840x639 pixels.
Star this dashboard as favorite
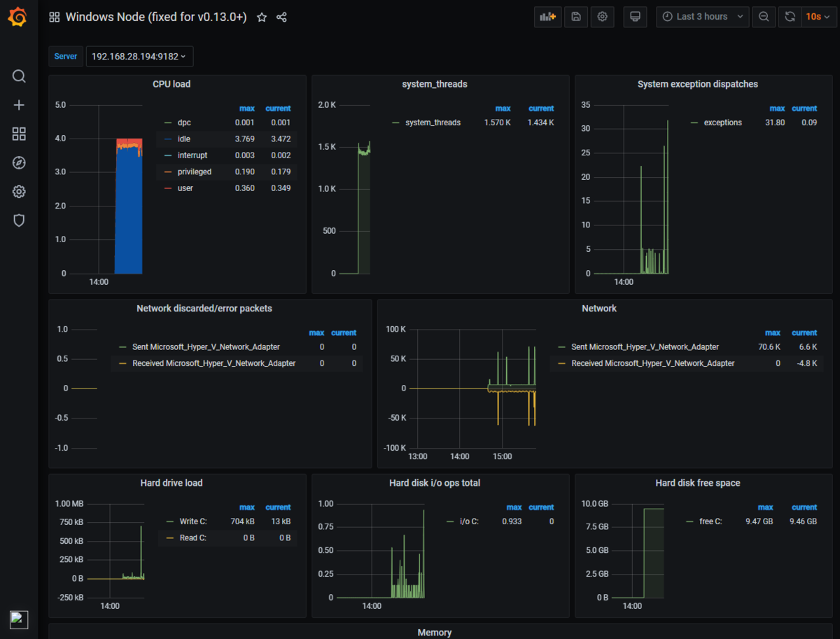click(x=262, y=17)
